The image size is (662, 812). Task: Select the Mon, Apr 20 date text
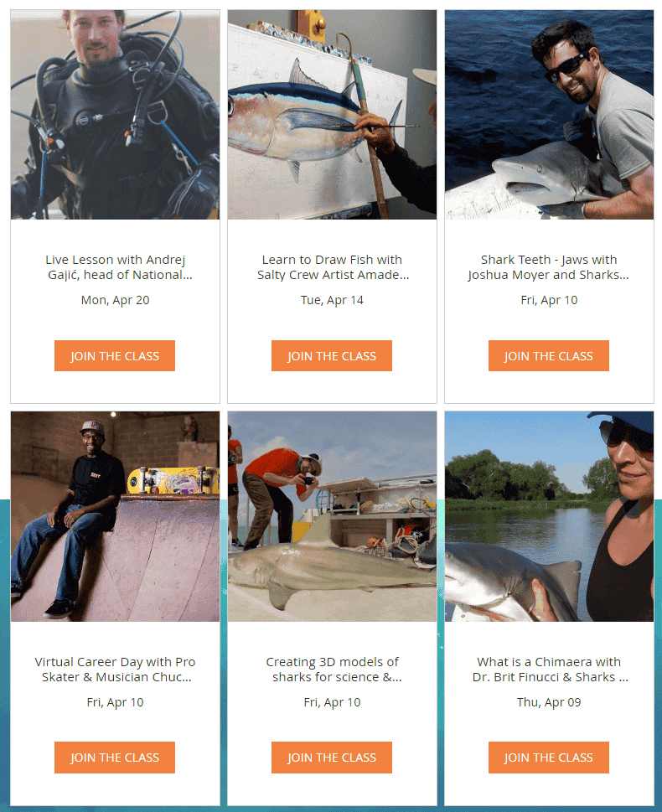point(115,300)
